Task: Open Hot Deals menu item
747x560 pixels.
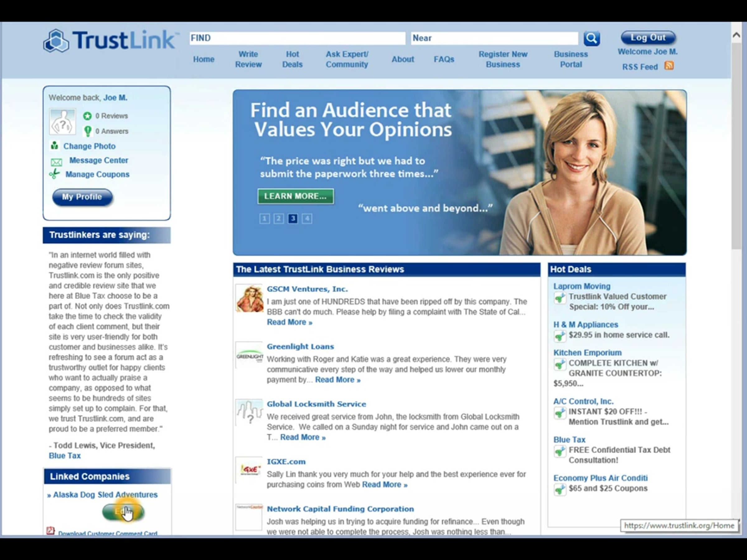Action: point(293,59)
